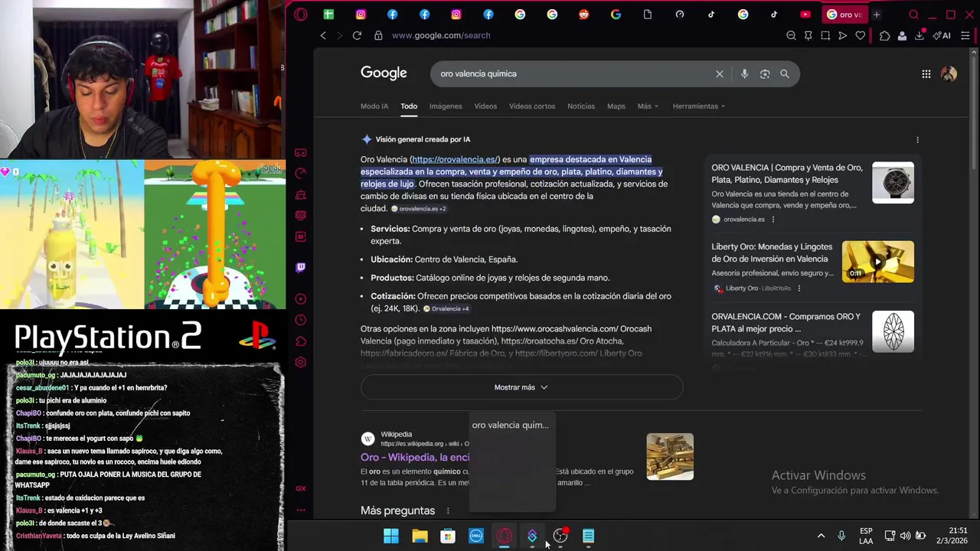Go back to previous page
Screen dimensions: 980x551
tap(323, 35)
